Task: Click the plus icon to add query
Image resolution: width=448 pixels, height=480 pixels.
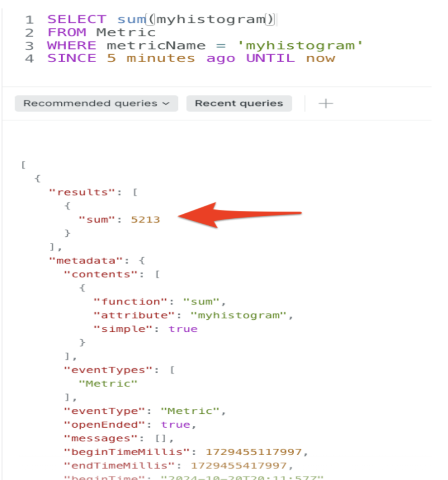Action: [326, 103]
